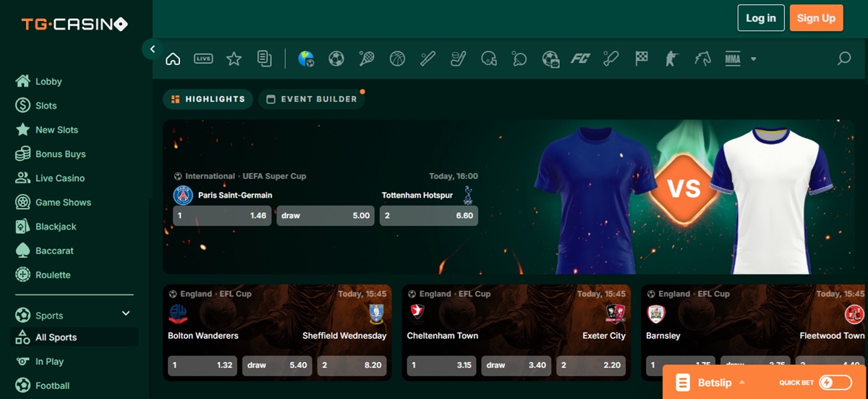
Task: Bet on Exeter City win at 2.20
Action: [x=591, y=366]
